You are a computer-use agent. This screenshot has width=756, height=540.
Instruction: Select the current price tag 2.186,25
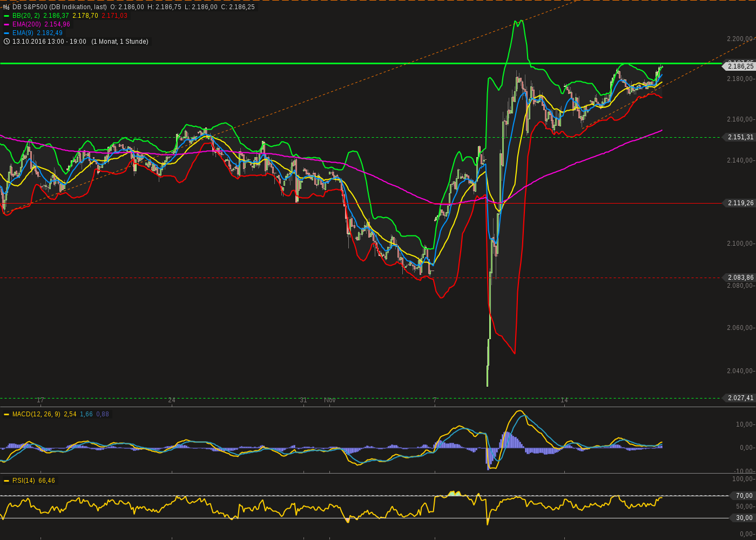[x=739, y=66]
